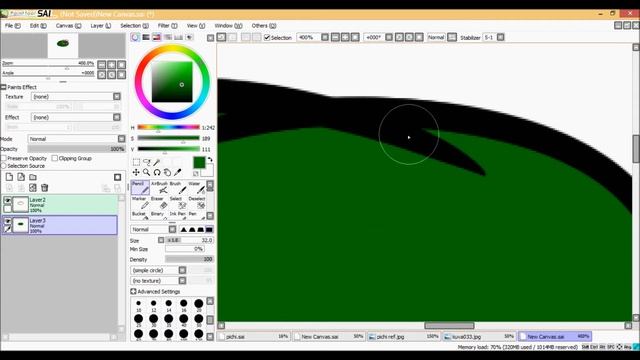
Task: Show the swatches panel icon
Action: tap(178, 37)
